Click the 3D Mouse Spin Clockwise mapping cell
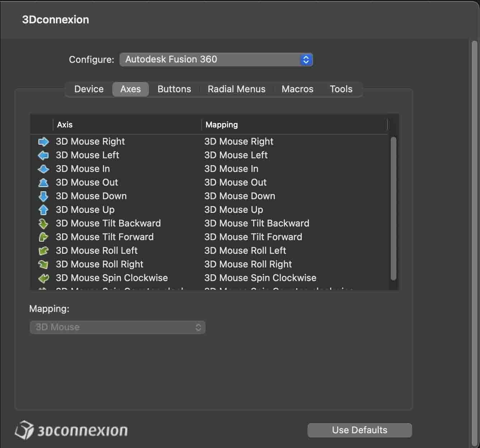This screenshot has height=448, width=480. click(x=260, y=278)
